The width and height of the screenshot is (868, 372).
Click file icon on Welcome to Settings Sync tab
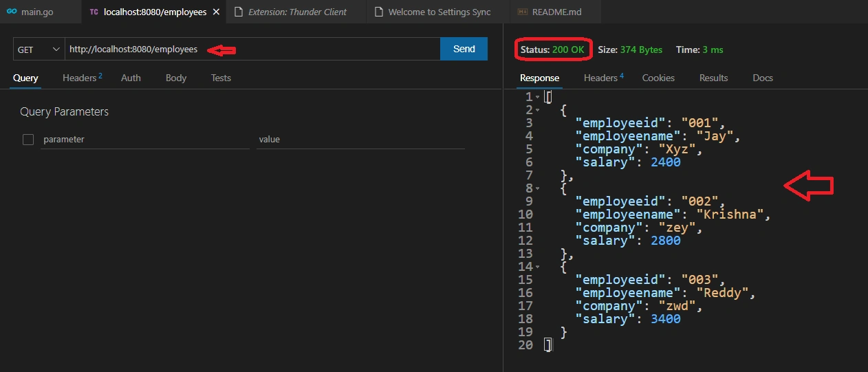379,12
